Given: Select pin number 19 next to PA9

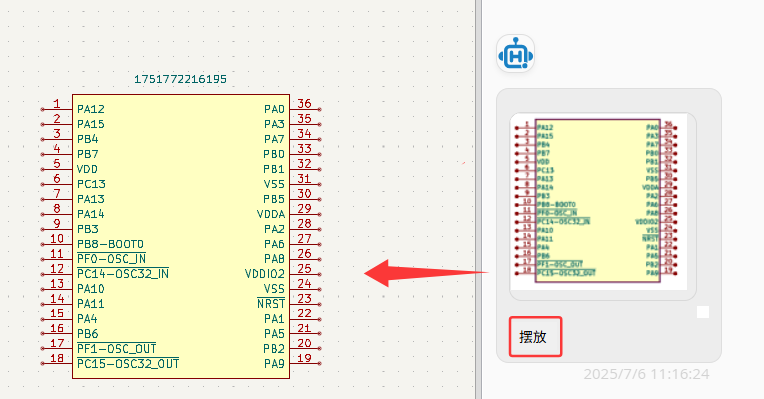Looking at the screenshot, I should tap(305, 358).
